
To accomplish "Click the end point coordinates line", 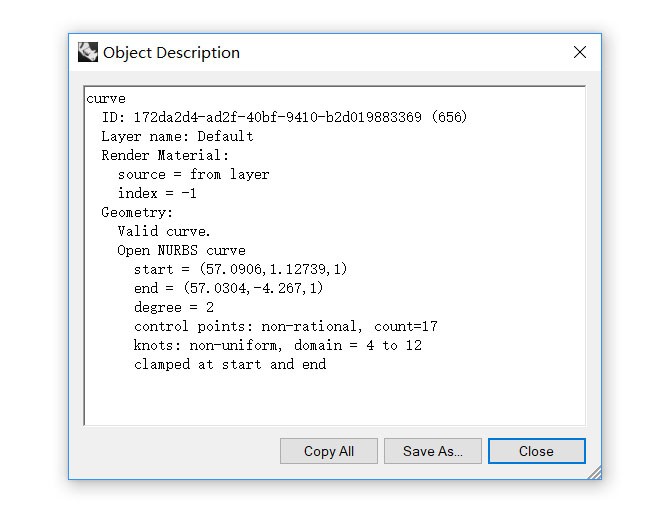I will (x=228, y=289).
